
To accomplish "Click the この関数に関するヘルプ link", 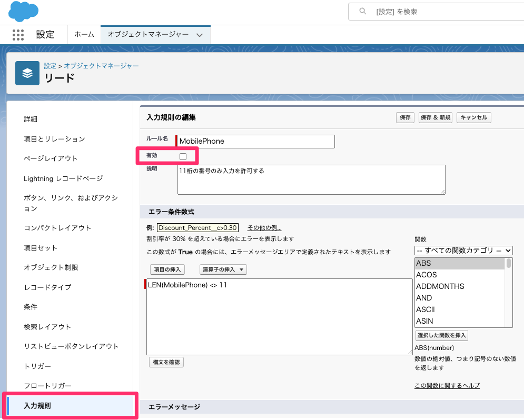I will click(x=447, y=386).
